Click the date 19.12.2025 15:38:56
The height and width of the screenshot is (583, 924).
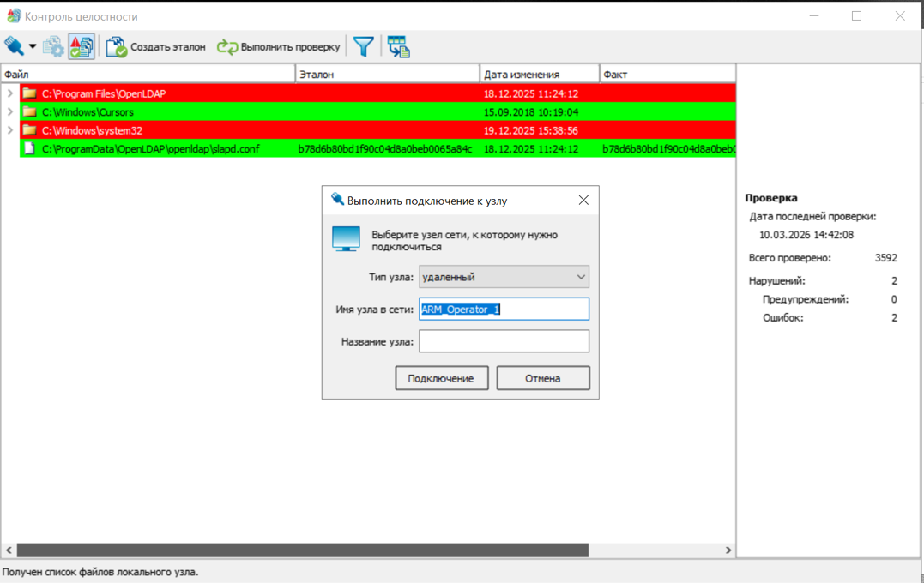click(531, 130)
